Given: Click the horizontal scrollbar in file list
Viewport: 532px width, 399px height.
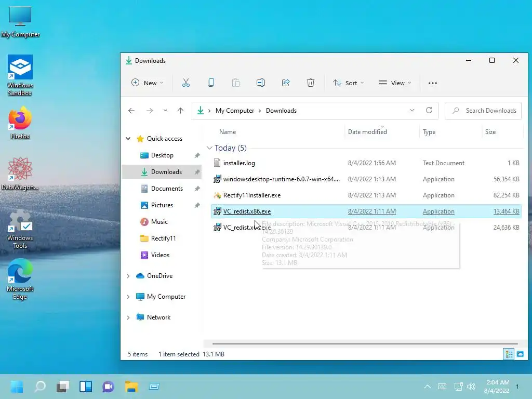Looking at the screenshot, I should tap(365, 344).
